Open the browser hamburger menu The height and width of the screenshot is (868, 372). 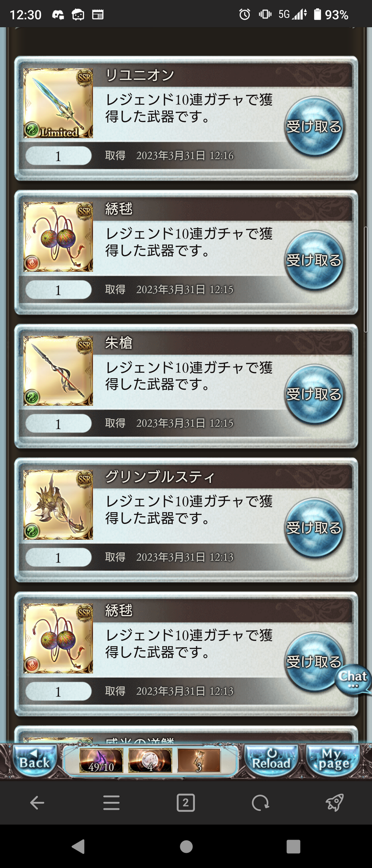[x=111, y=803]
